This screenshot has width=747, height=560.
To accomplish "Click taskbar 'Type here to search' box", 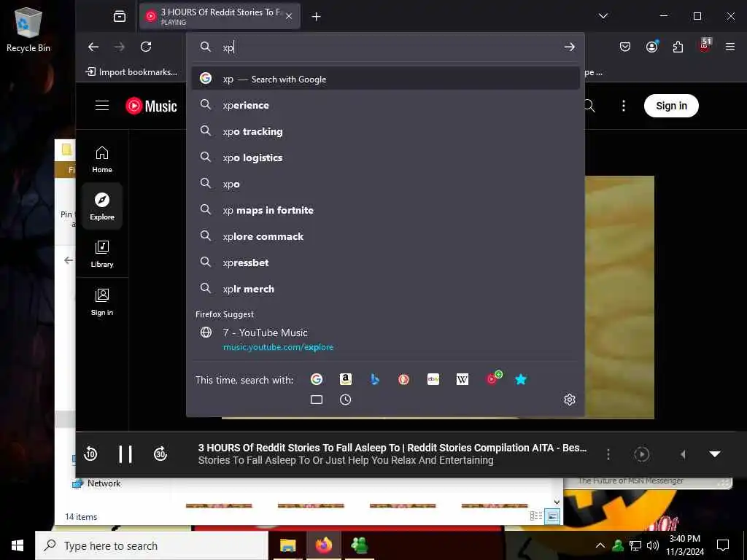I will [x=152, y=545].
